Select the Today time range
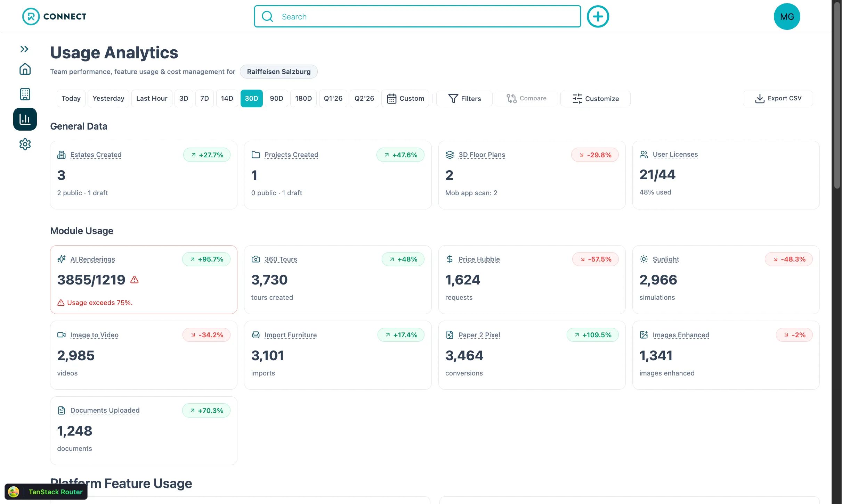 click(x=71, y=98)
